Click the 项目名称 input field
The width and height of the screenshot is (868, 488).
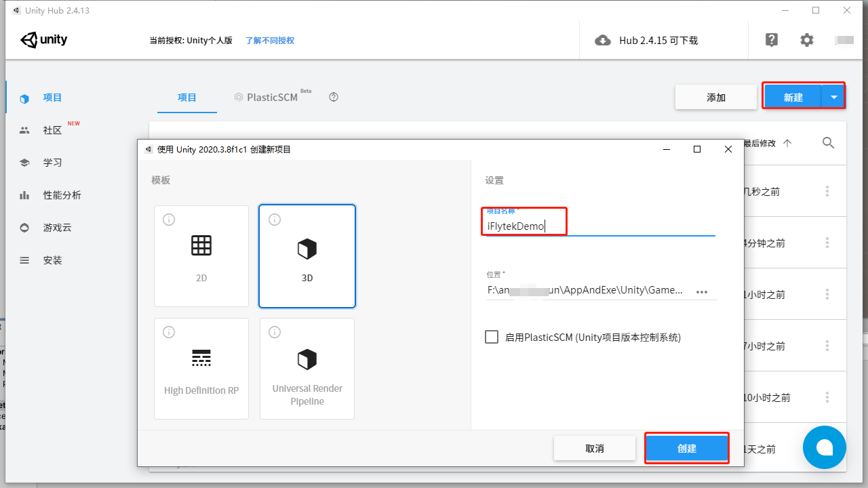coord(601,226)
